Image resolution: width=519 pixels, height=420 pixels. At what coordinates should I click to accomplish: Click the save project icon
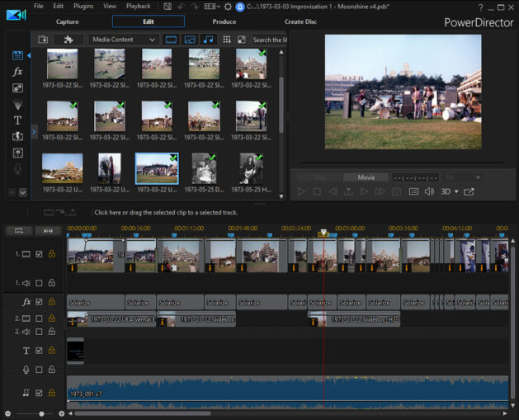click(167, 7)
